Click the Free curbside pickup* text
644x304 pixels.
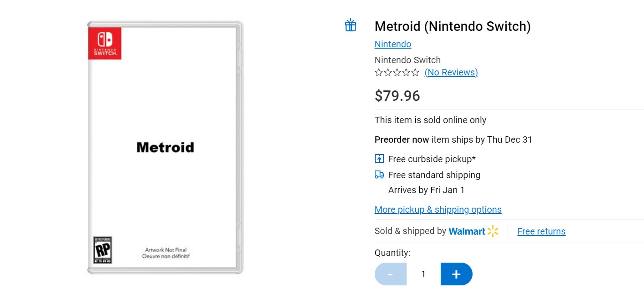coord(432,159)
